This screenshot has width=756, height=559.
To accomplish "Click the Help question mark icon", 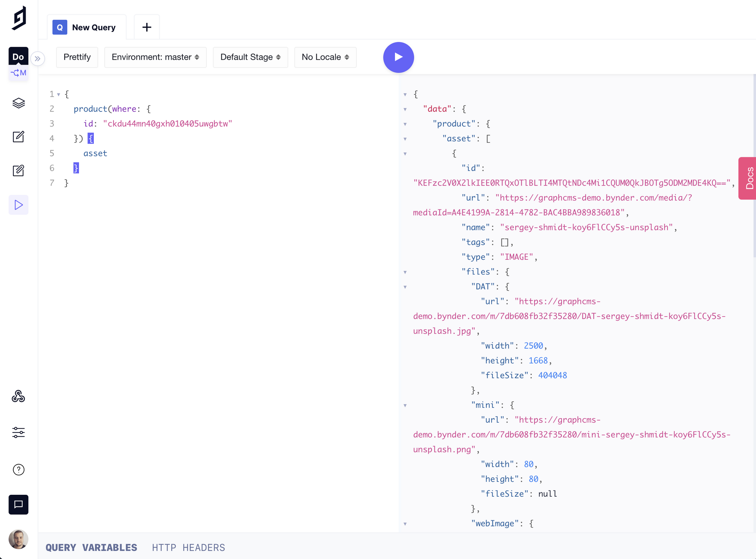I will (x=18, y=470).
